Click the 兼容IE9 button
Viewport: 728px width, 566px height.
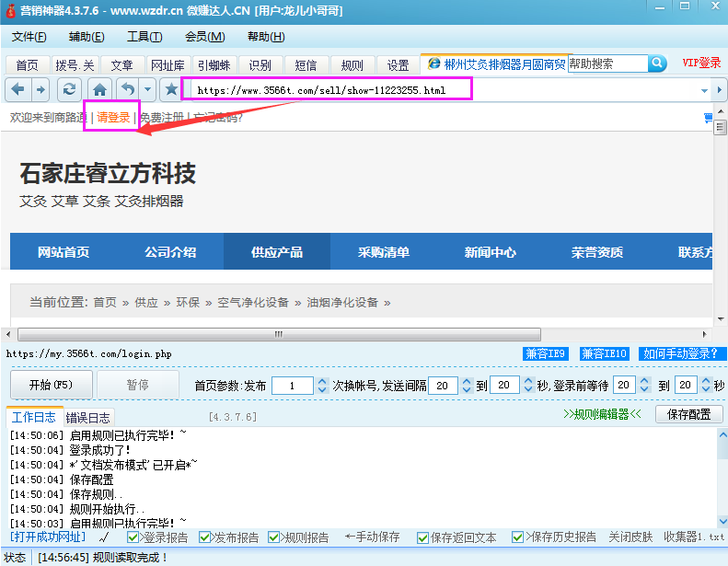[x=546, y=353]
